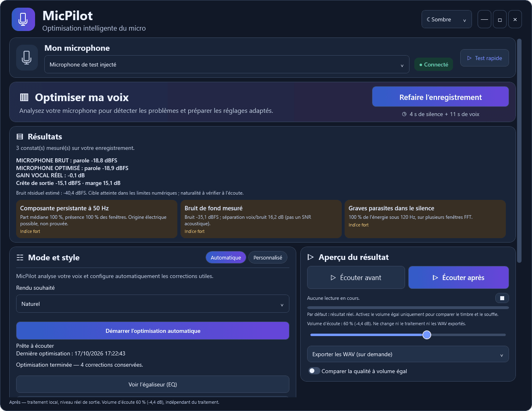This screenshot has width=532, height=411.
Task: Click the clock icon beside silence duration
Action: pyautogui.click(x=404, y=114)
